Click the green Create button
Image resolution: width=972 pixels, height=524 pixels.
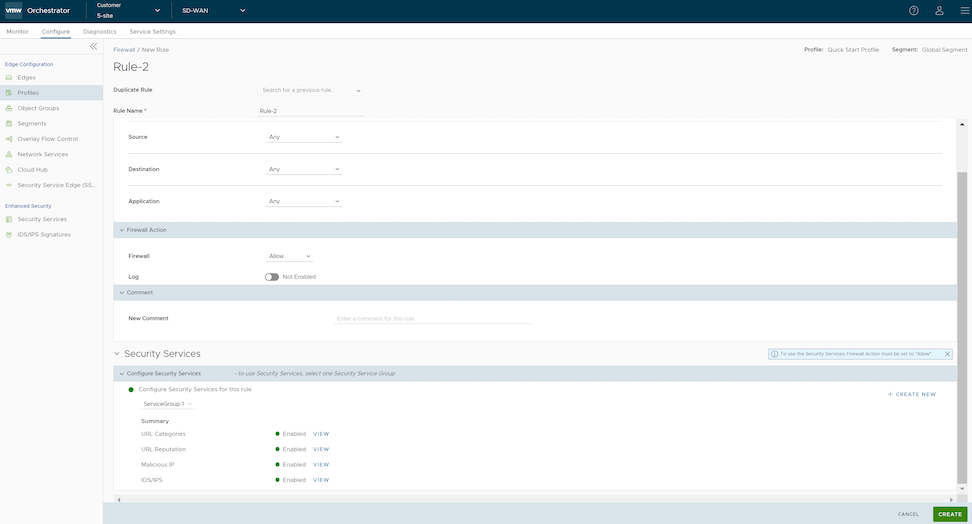click(x=949, y=514)
